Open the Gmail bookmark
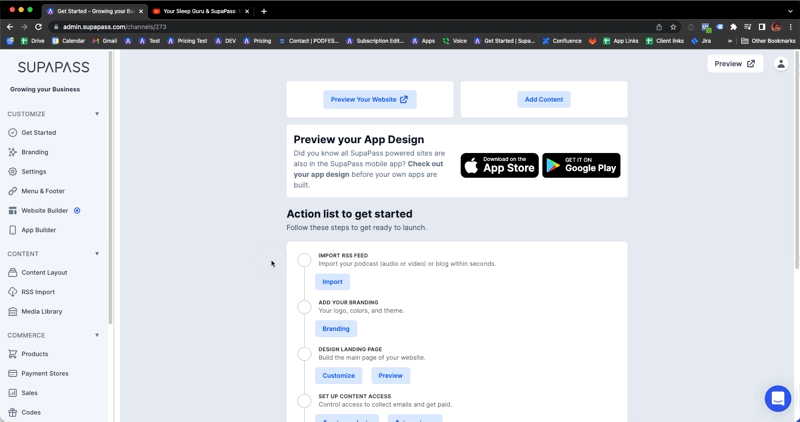 point(105,41)
